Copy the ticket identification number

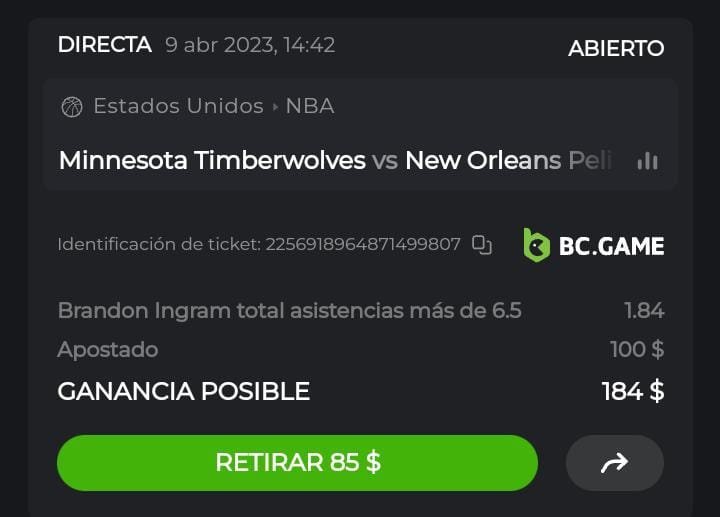(x=482, y=244)
